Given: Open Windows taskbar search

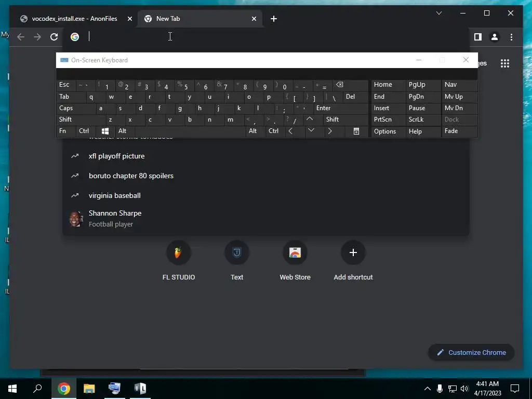Looking at the screenshot, I should click(x=37, y=388).
